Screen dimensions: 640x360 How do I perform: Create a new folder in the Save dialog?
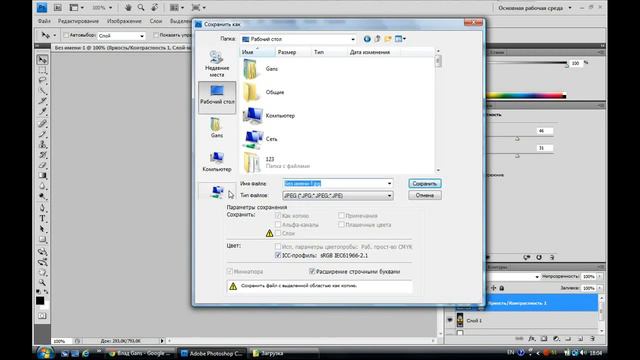point(387,39)
